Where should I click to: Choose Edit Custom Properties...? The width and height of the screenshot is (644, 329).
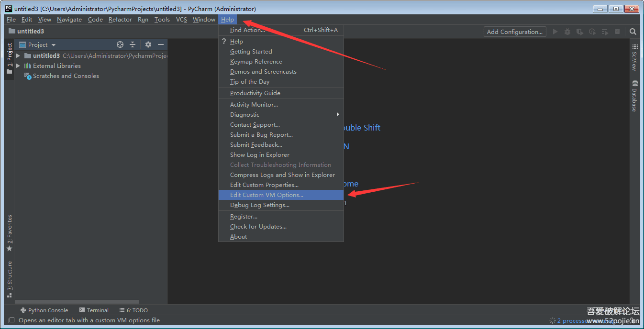(281, 185)
